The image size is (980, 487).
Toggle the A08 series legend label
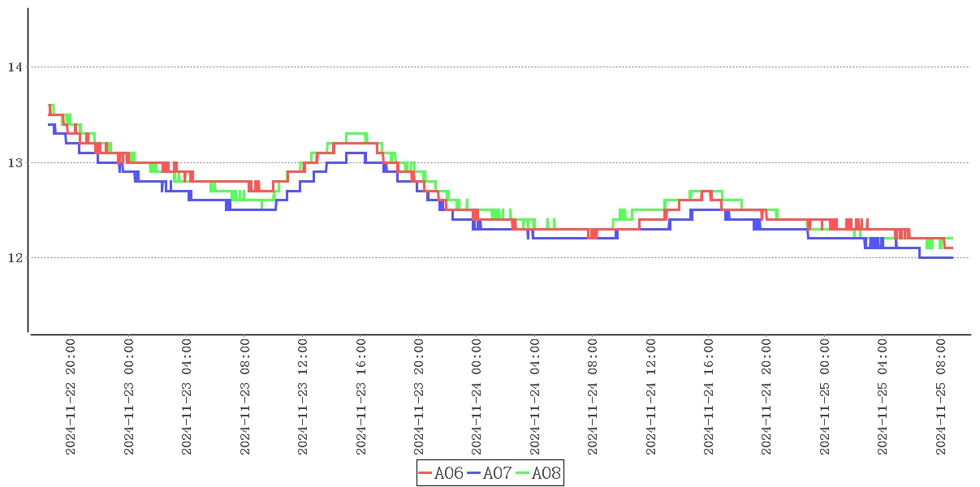(546, 473)
